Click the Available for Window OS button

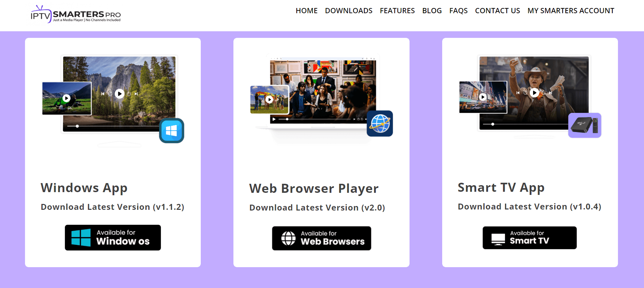pyautogui.click(x=113, y=238)
